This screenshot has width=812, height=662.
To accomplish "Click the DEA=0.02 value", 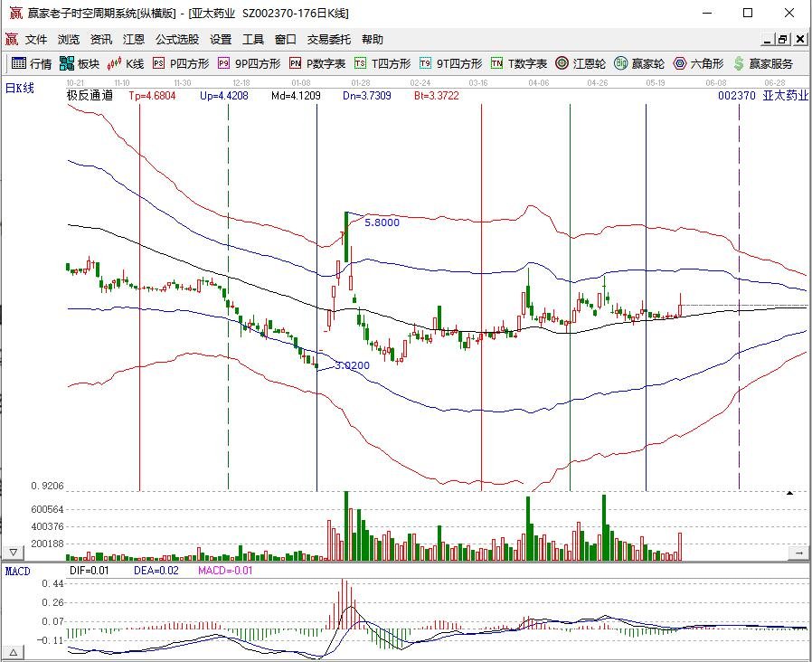I will tap(156, 571).
